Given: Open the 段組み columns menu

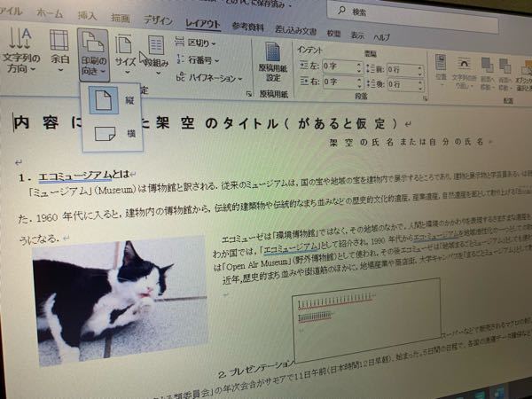Looking at the screenshot, I should 156,53.
